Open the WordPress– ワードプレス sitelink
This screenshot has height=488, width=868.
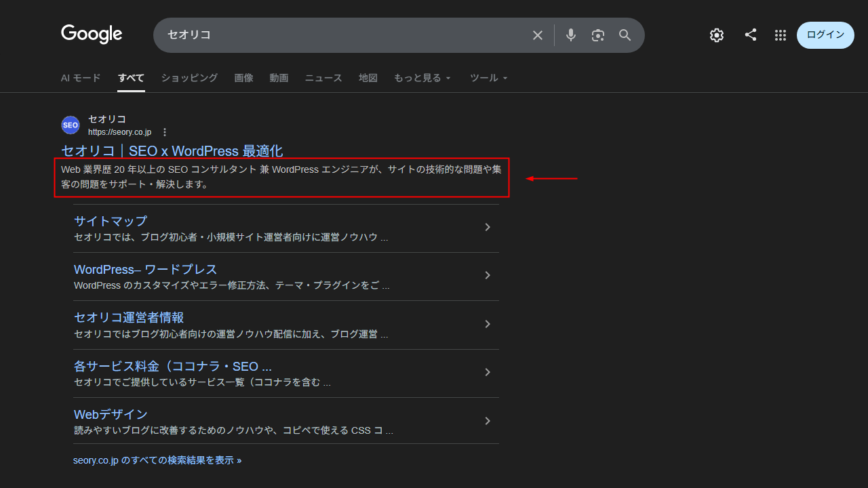point(145,269)
